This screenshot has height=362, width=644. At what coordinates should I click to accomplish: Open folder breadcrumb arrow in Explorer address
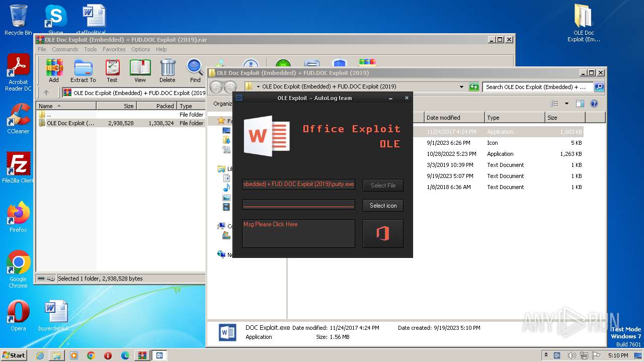tap(258, 86)
